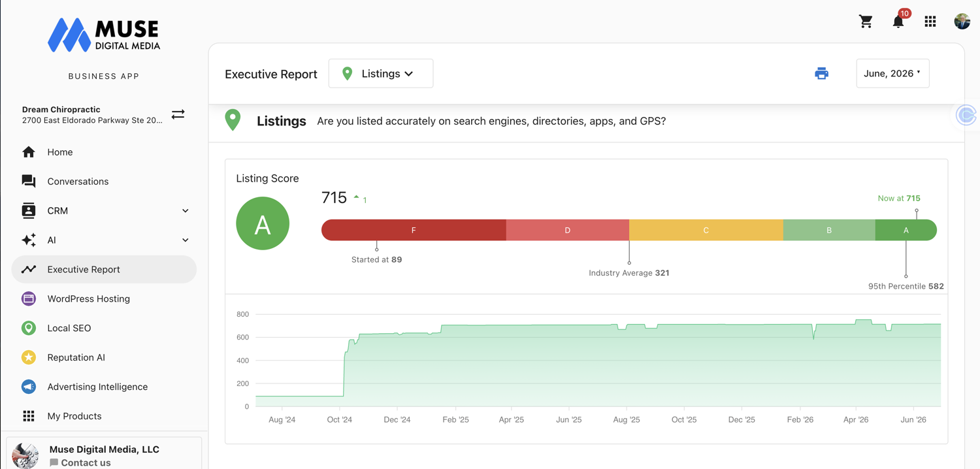Print the executive report

pos(821,74)
